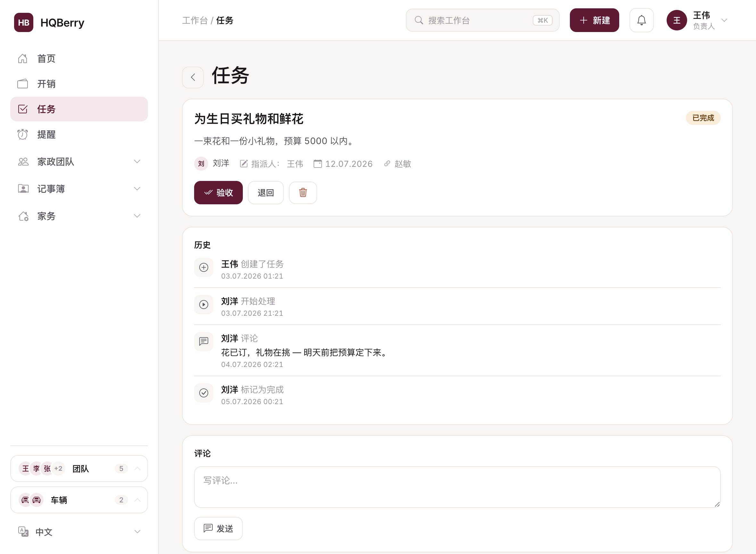Image resolution: width=756 pixels, height=554 pixels.
Task: Click the 李 avatar in 团队 panel
Action: [x=36, y=468]
